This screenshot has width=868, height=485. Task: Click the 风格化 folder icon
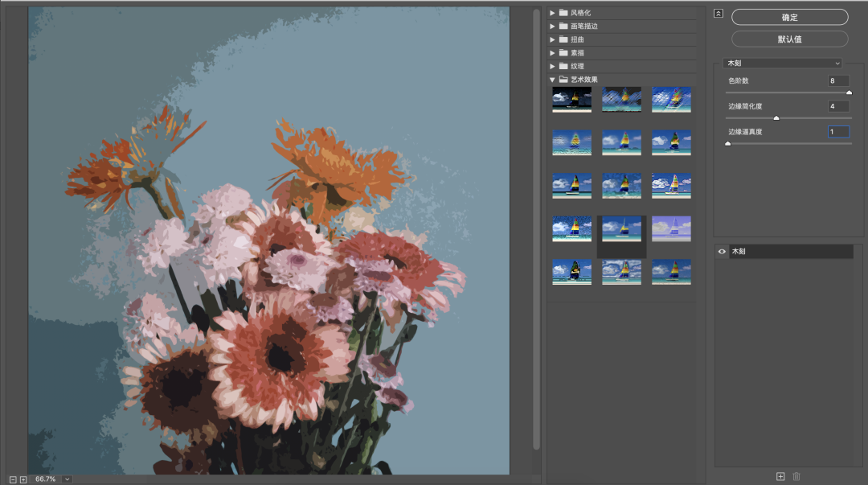pyautogui.click(x=563, y=13)
